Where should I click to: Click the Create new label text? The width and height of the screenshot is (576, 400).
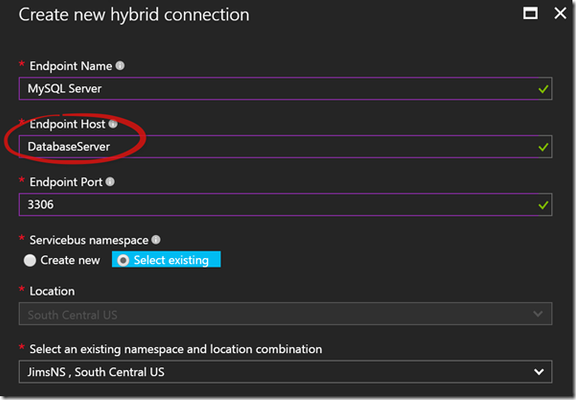(x=70, y=260)
